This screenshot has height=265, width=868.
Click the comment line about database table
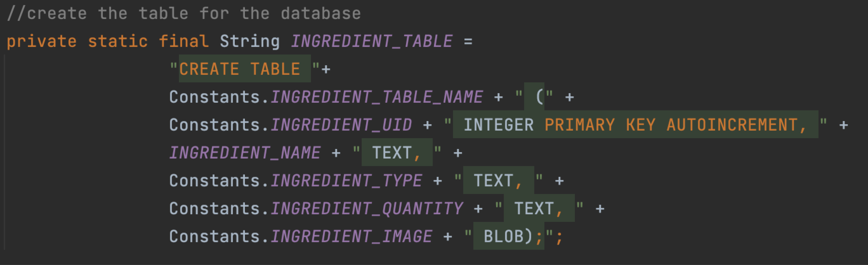(x=184, y=14)
